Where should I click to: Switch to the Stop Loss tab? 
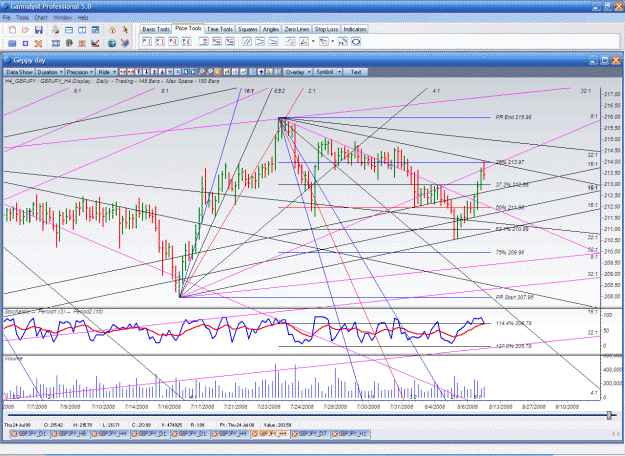(x=326, y=29)
